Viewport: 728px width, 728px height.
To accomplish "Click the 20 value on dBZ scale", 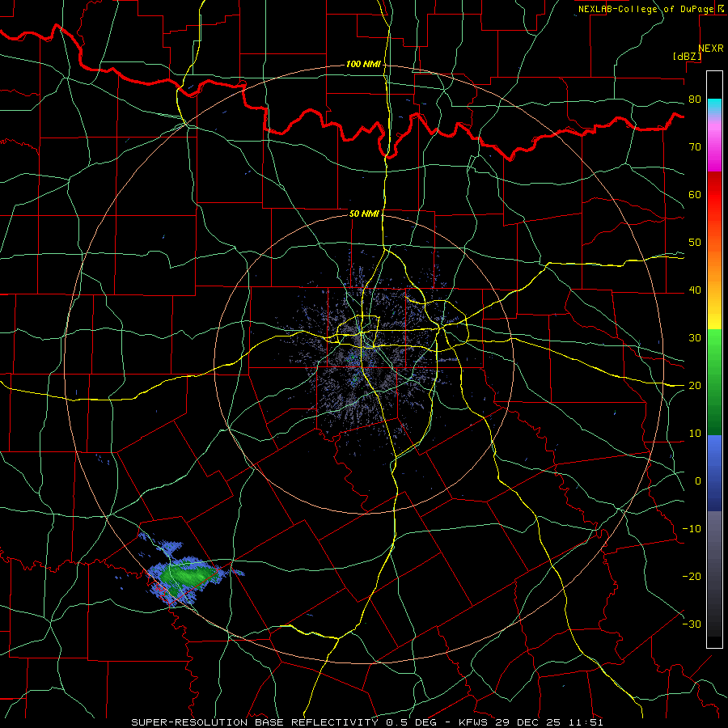I will (x=695, y=386).
